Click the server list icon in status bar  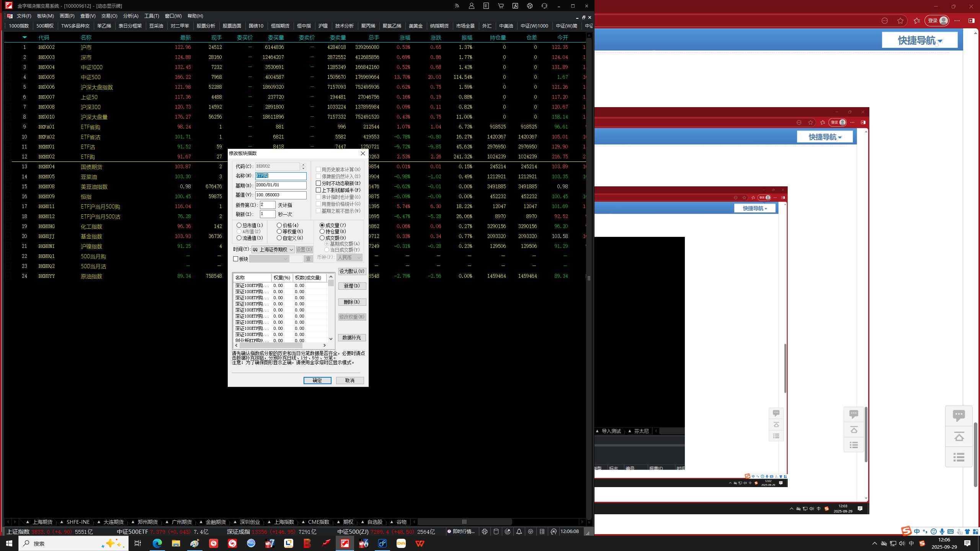pos(542,531)
